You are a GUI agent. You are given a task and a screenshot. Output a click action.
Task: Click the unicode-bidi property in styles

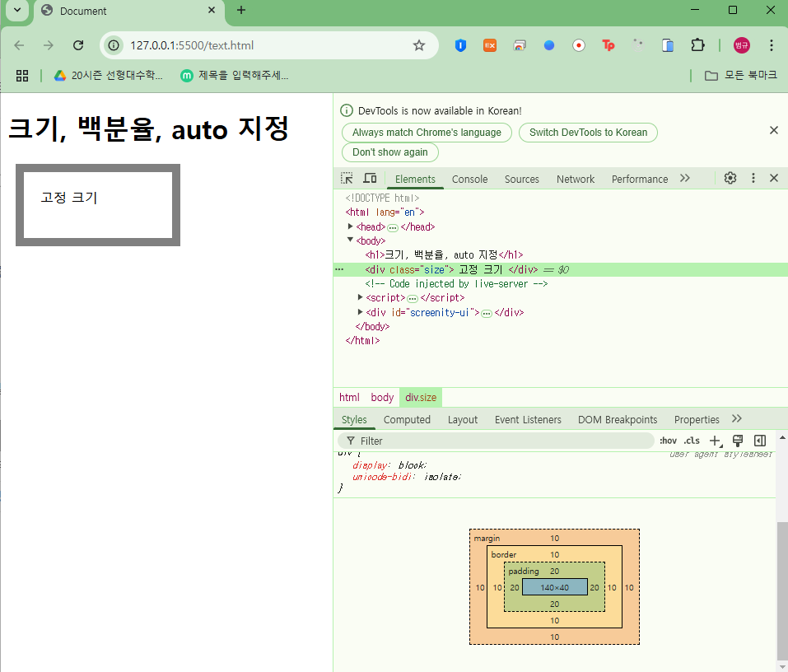[x=382, y=477]
